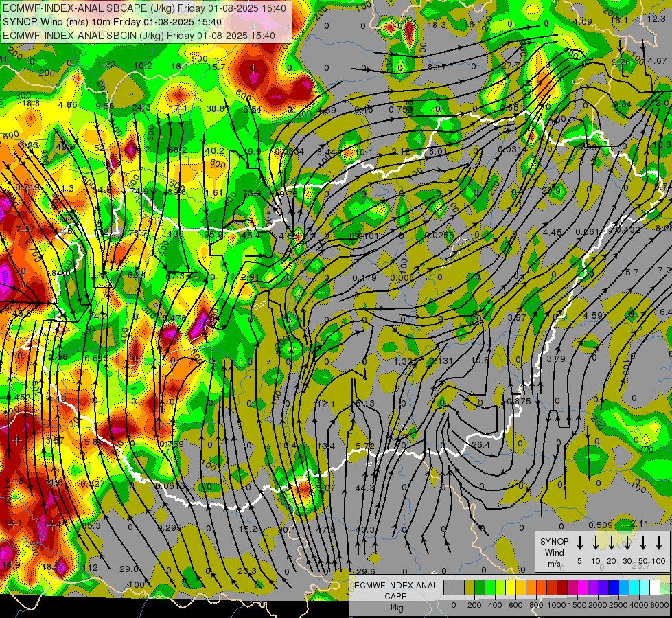
Task: Click the wind arrow above legend value 20
Action: coord(612,542)
